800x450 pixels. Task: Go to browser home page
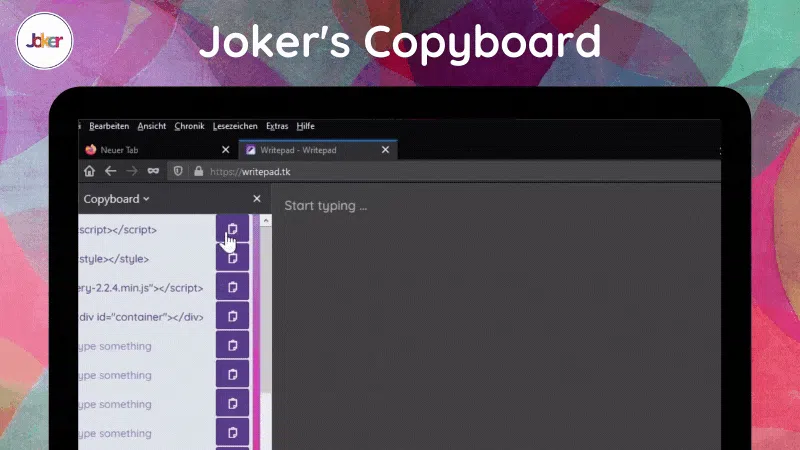pyautogui.click(x=89, y=171)
